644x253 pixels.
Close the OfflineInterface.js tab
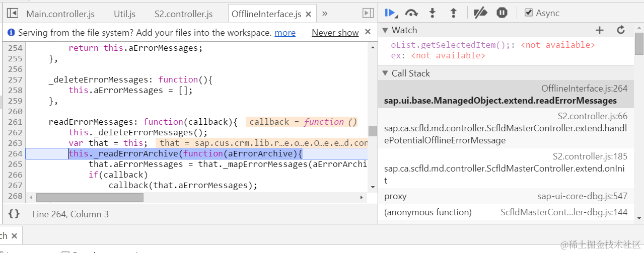click(x=309, y=14)
